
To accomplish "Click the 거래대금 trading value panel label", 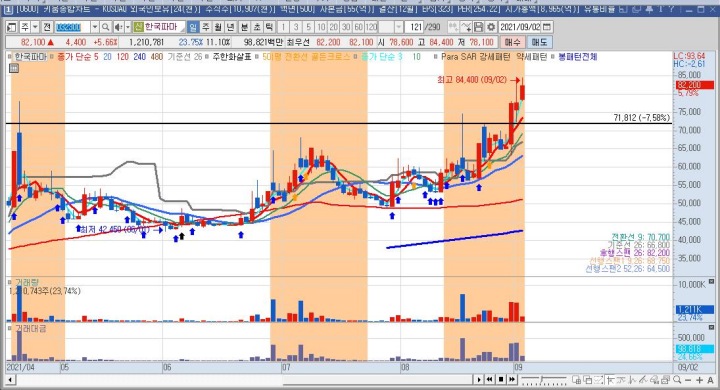I will tap(31, 328).
